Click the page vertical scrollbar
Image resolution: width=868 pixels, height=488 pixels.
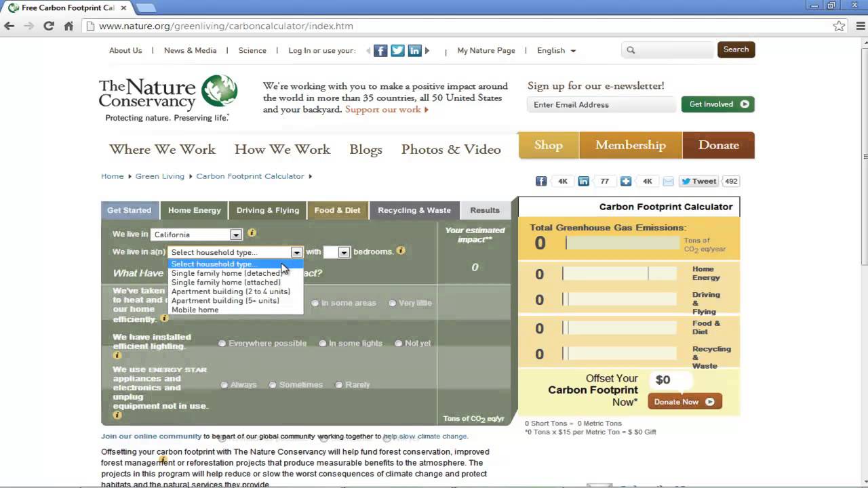click(864, 156)
